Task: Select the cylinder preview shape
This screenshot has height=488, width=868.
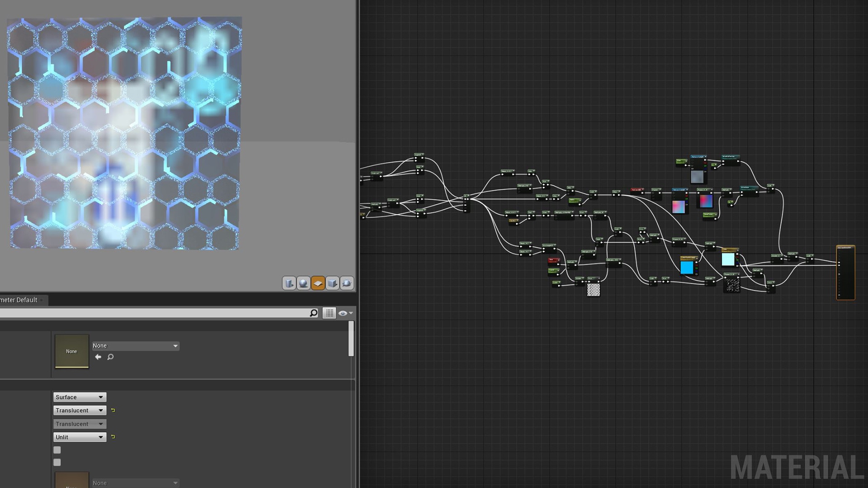Action: coord(290,283)
